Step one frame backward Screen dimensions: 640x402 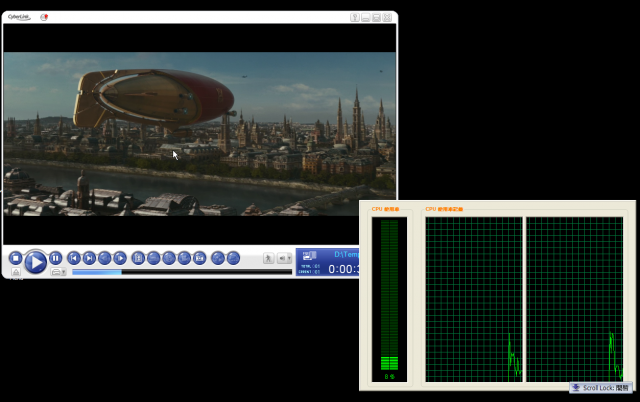104,258
